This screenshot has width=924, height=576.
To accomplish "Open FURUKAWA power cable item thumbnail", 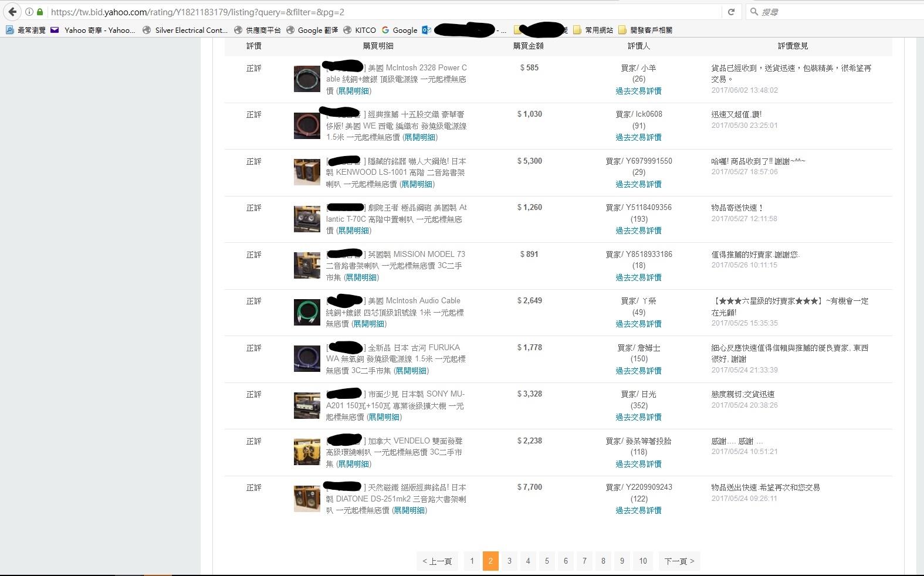I will 307,359.
